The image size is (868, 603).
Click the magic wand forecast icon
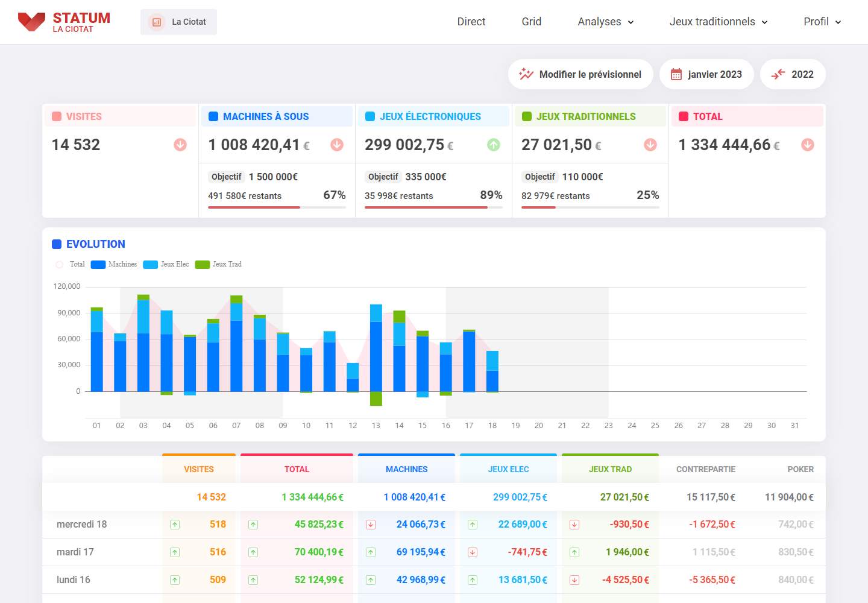coord(526,74)
